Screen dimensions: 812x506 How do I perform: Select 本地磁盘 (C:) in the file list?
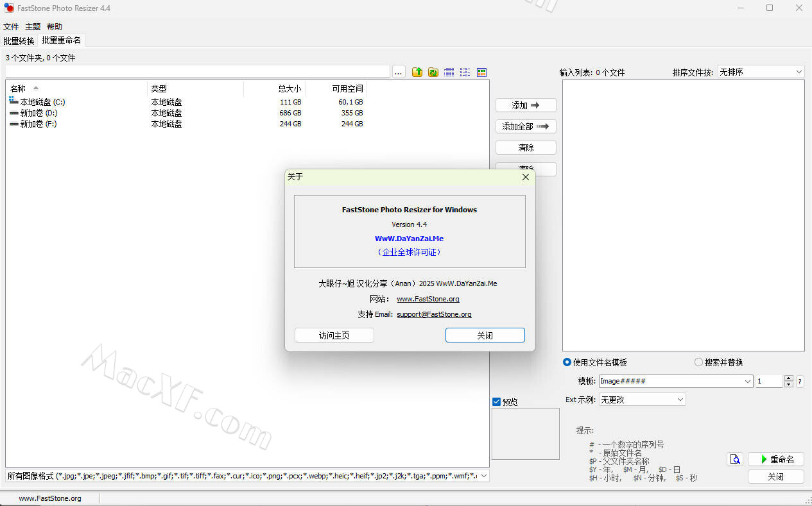[42, 102]
